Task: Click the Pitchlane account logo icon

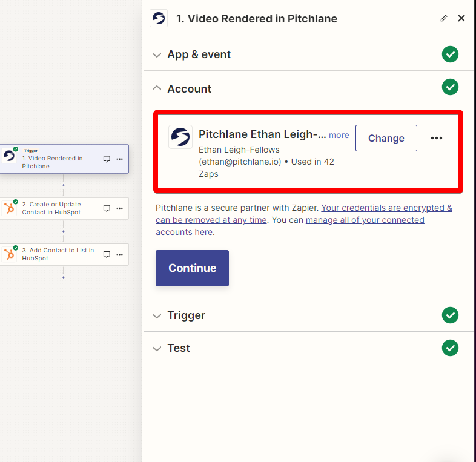Action: click(180, 137)
